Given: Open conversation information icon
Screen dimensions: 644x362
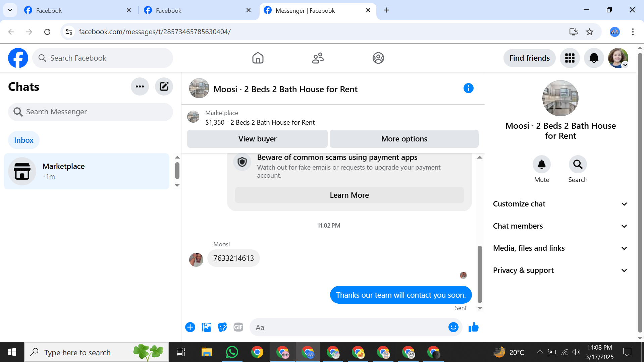Looking at the screenshot, I should tap(468, 88).
